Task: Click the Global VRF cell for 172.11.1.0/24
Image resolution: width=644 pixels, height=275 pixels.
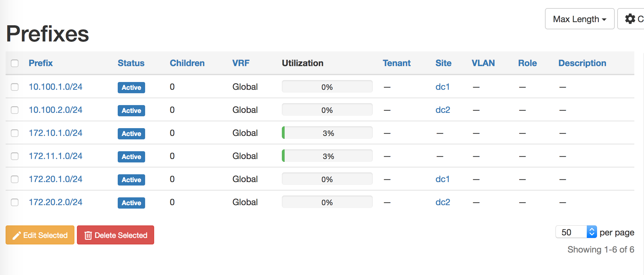Action: (245, 156)
